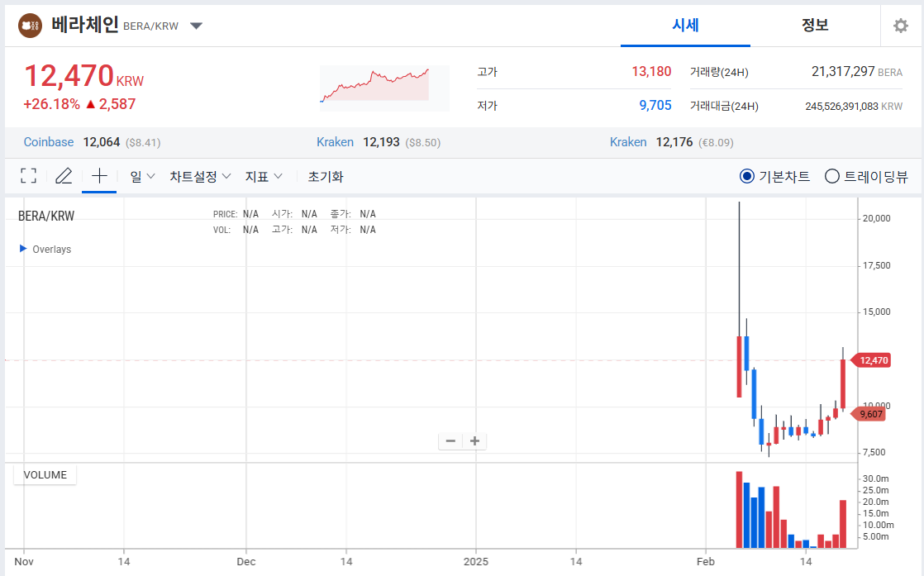Image resolution: width=924 pixels, height=576 pixels.
Task: Click the Feb date label on axis
Action: 705,561
